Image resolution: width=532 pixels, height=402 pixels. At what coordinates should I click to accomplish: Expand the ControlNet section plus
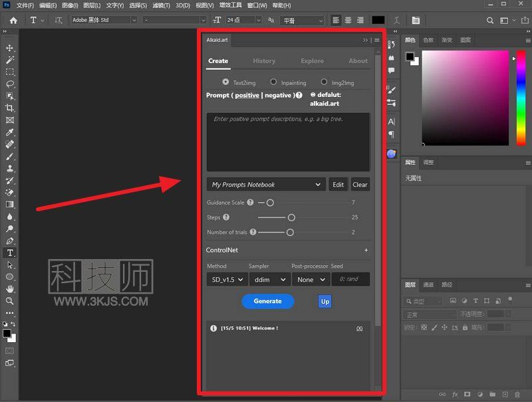pyautogui.click(x=366, y=250)
